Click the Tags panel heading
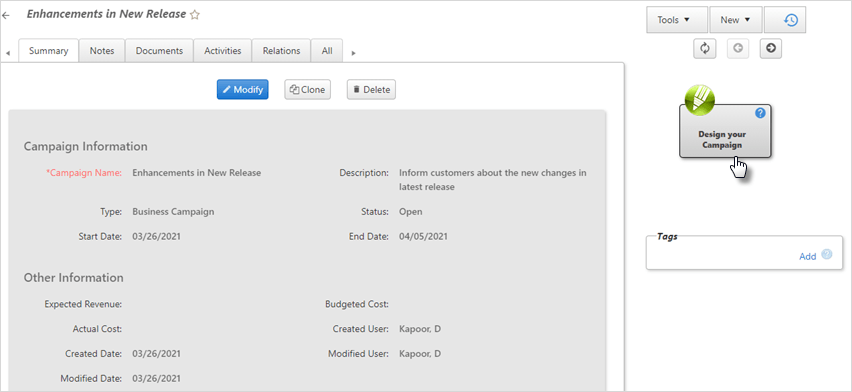Screen dimensions: 852x392 (667, 237)
